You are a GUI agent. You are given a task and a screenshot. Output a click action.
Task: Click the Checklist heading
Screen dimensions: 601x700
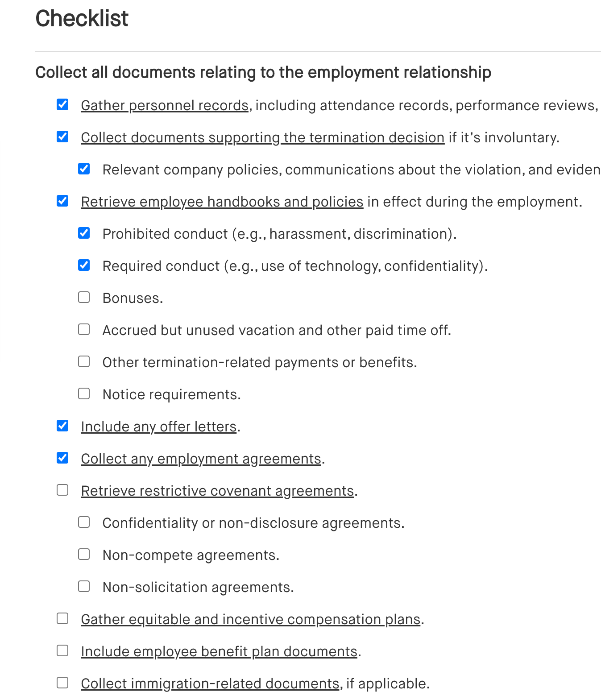tap(82, 19)
